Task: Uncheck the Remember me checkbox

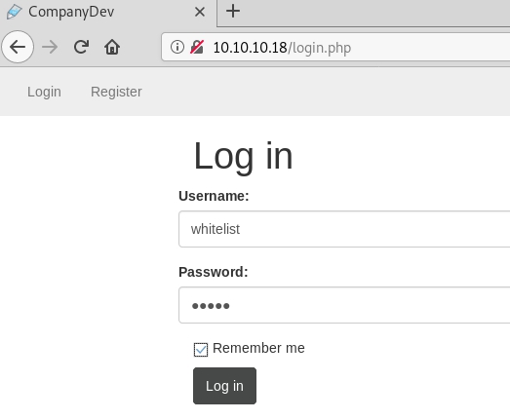Action: tap(201, 350)
